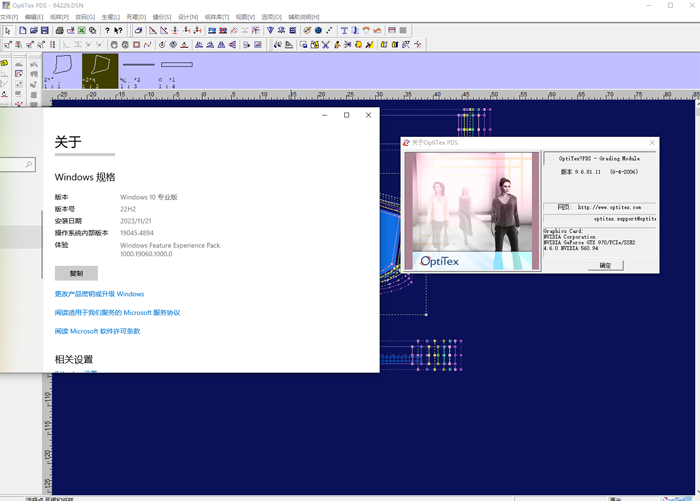Create a new file with the blank page icon
The width and height of the screenshot is (700, 501).
point(22,31)
